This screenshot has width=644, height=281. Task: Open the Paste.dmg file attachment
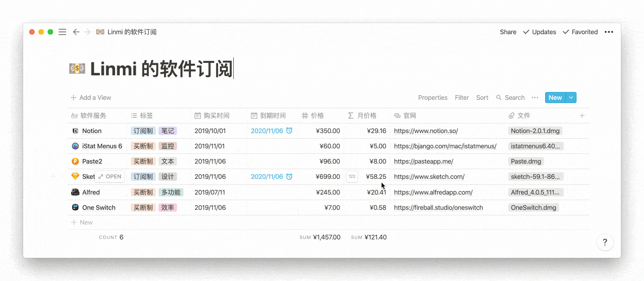click(x=526, y=161)
